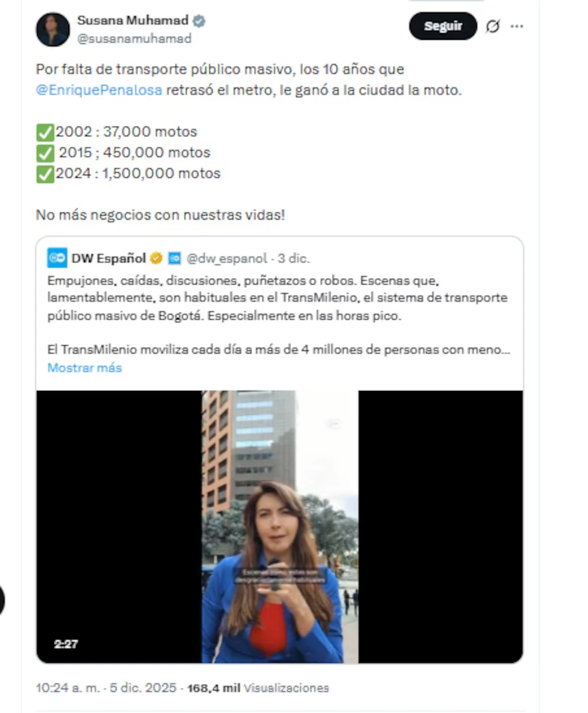
Task: Click the 2:27 video duration label
Action: click(66, 644)
